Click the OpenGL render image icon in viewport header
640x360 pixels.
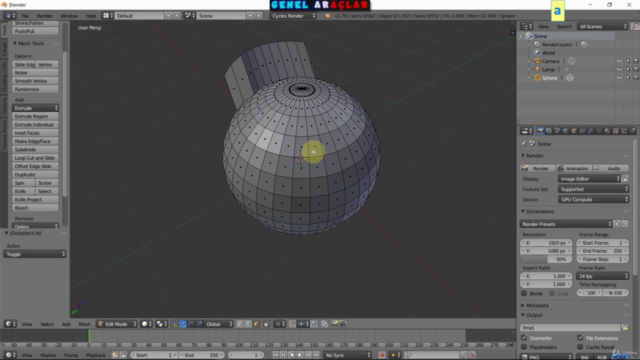click(x=335, y=324)
